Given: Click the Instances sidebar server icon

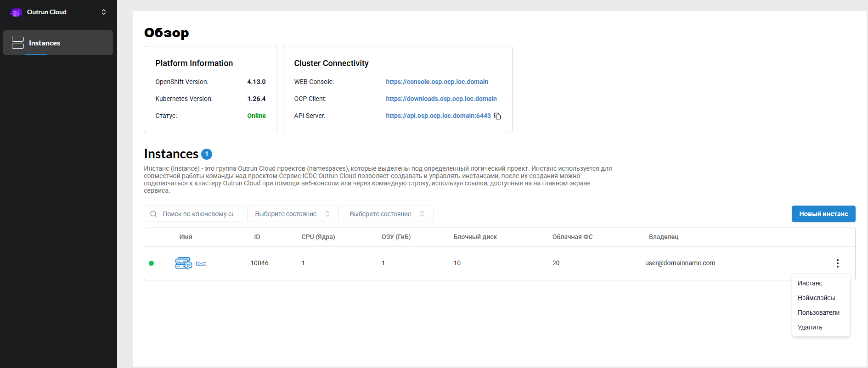Looking at the screenshot, I should click(x=18, y=43).
